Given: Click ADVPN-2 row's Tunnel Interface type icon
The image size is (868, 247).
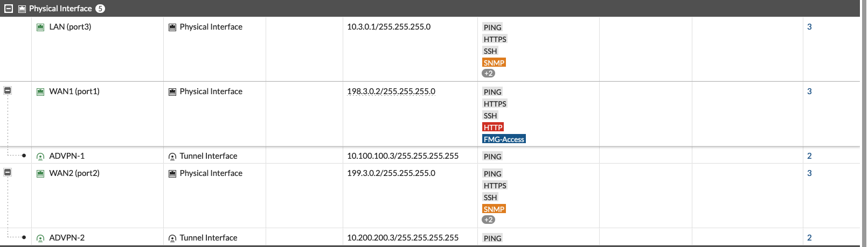Looking at the screenshot, I should click(172, 238).
